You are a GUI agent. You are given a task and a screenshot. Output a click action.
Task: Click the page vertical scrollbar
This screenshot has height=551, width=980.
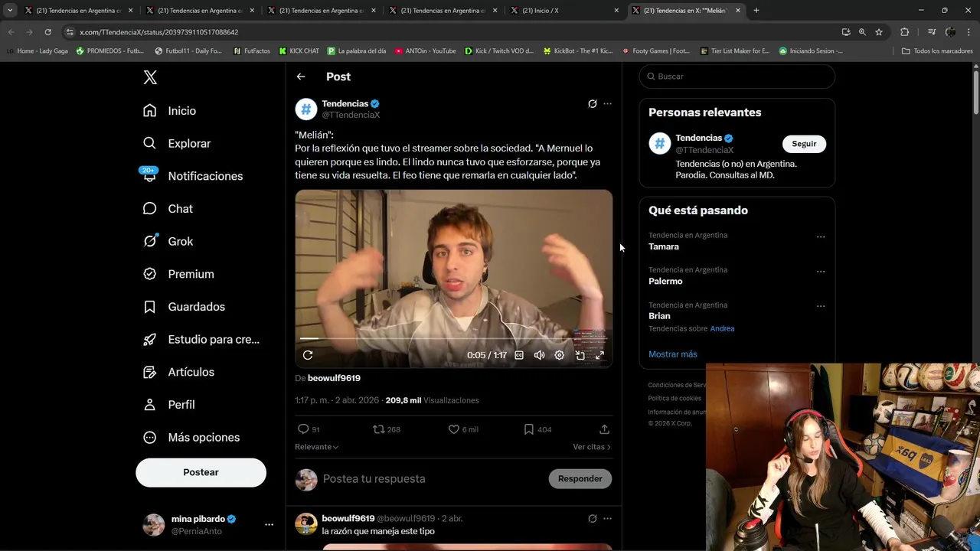[x=976, y=92]
